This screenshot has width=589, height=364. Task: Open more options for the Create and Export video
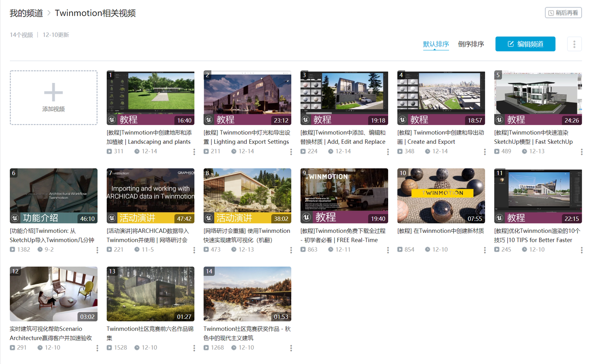click(x=485, y=152)
